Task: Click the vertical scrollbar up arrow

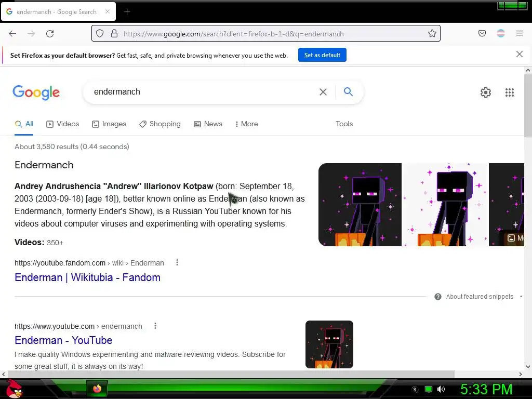Action: coord(528,71)
